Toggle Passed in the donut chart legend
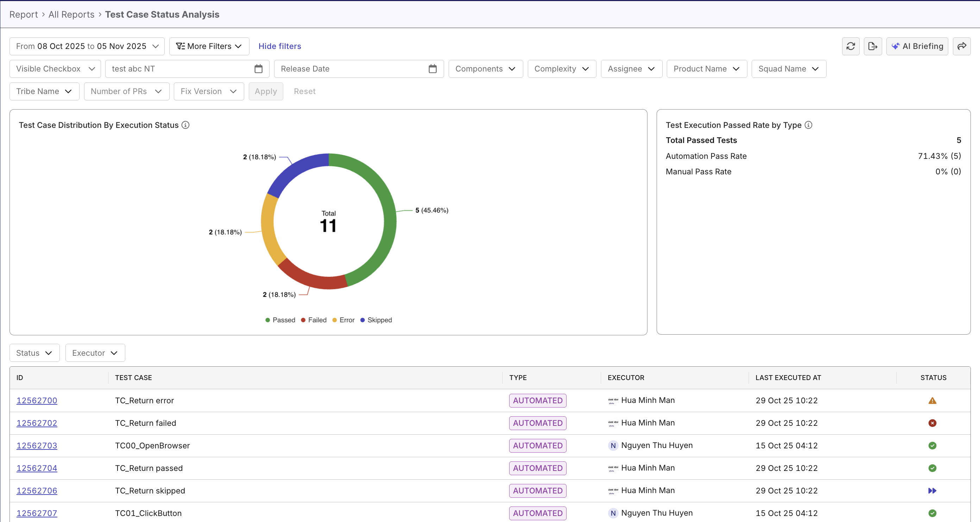Screen dimensions: 980x522 (x=280, y=320)
